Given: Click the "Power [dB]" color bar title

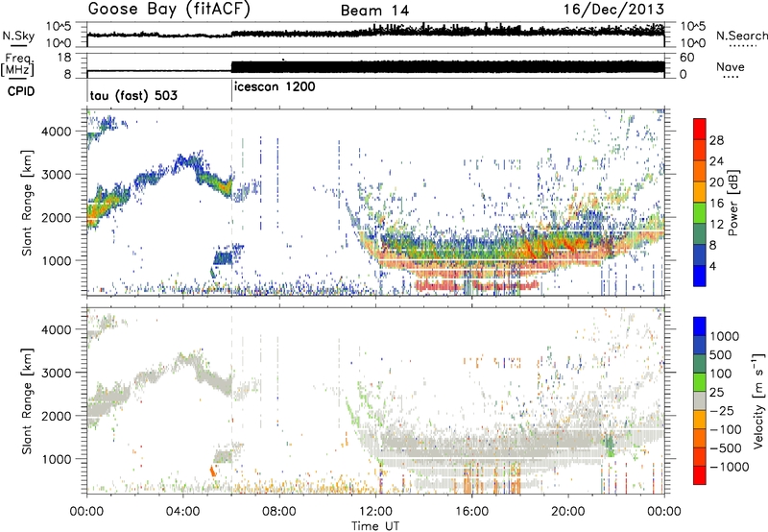Looking at the screenshot, I should coord(732,203).
